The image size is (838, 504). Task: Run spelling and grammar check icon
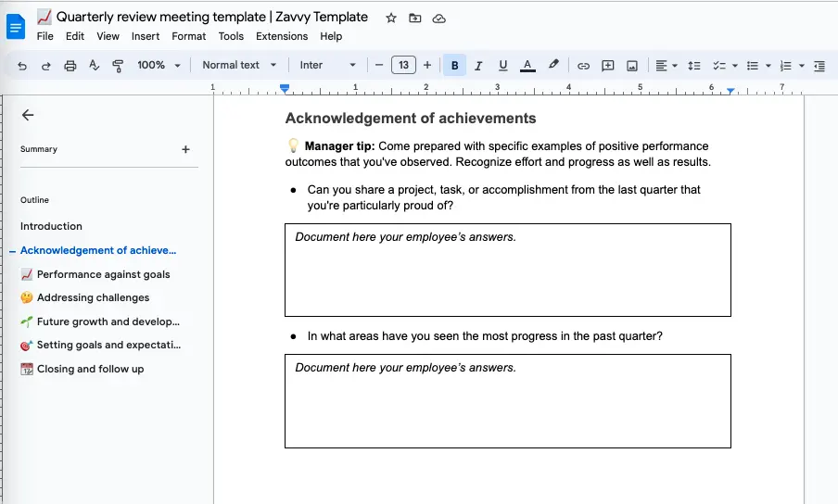pos(94,65)
